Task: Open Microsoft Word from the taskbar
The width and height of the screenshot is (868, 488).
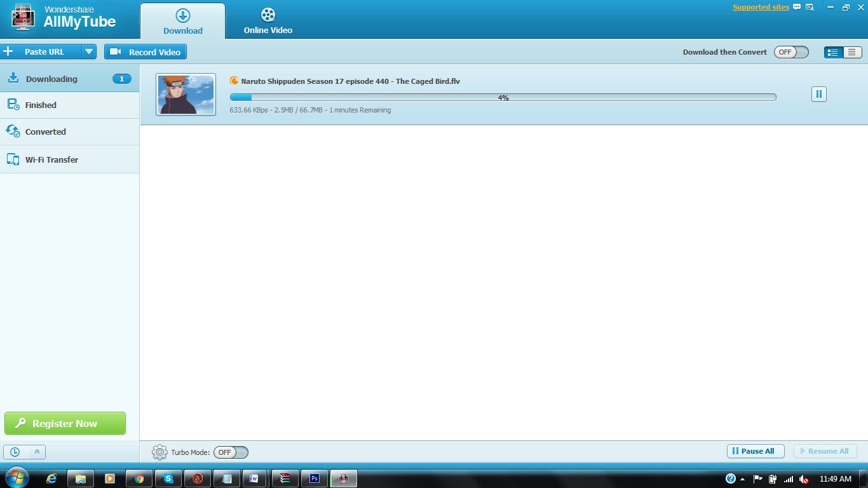Action: click(x=254, y=478)
